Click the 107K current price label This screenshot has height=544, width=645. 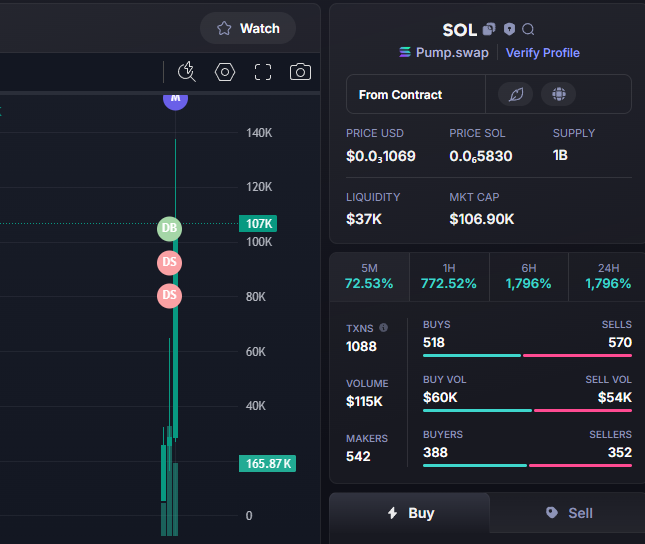[x=258, y=223]
